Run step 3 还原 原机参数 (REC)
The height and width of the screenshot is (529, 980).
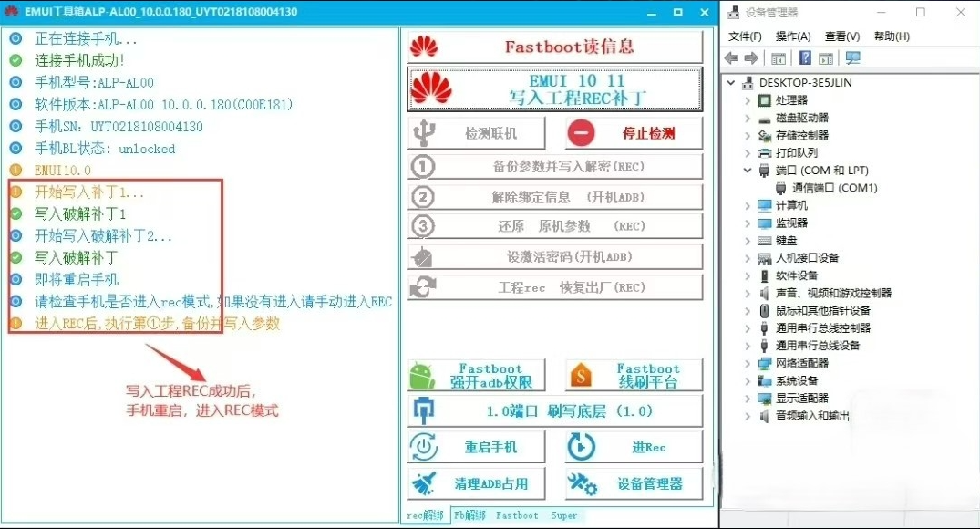tap(555, 226)
